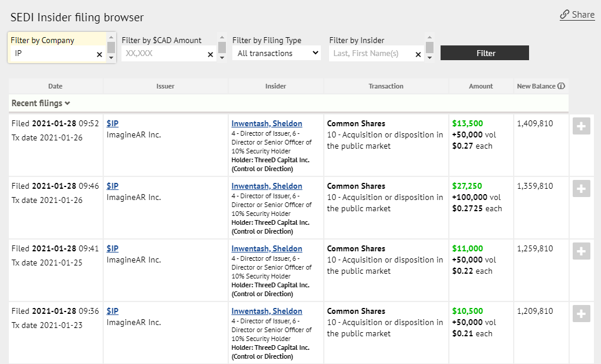Click the Date column header
Viewport: 601px width, 364px height.
click(55, 86)
